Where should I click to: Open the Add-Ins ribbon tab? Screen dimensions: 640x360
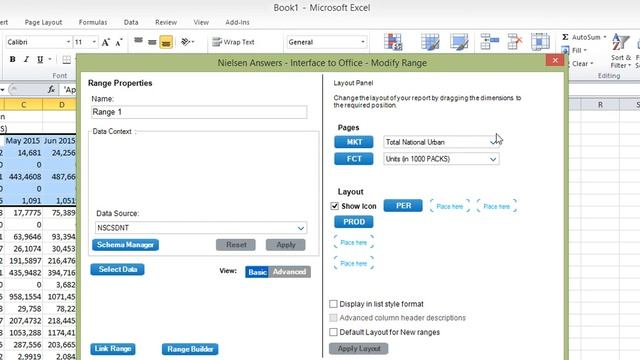click(237, 22)
